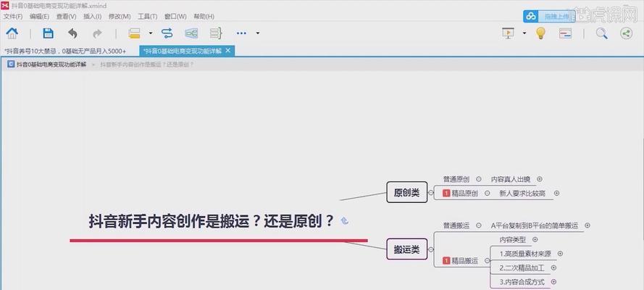Select the 新人要求比较高 subtopic

point(522,193)
